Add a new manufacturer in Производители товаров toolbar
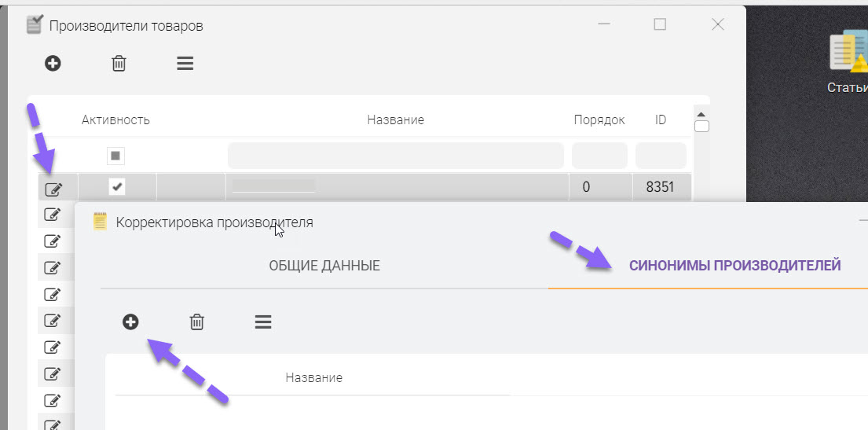Screen dimensions: 868x430 (x=53, y=63)
